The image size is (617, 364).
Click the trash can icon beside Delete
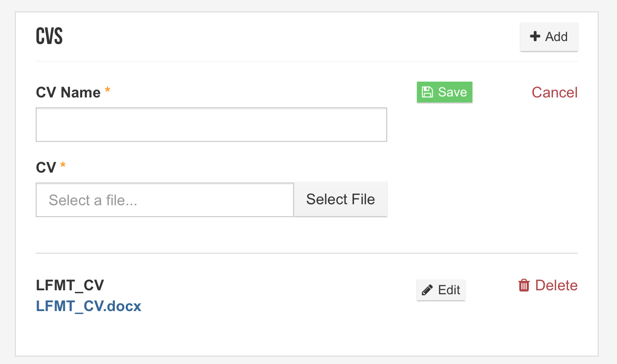pyautogui.click(x=524, y=285)
